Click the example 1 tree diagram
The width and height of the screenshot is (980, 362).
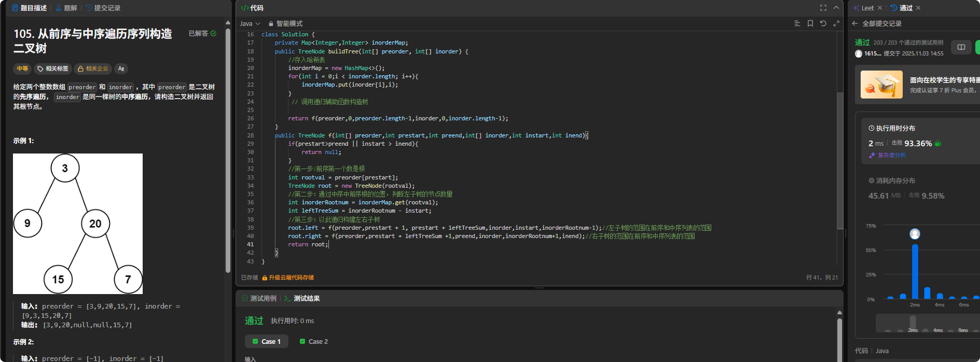coord(78,224)
